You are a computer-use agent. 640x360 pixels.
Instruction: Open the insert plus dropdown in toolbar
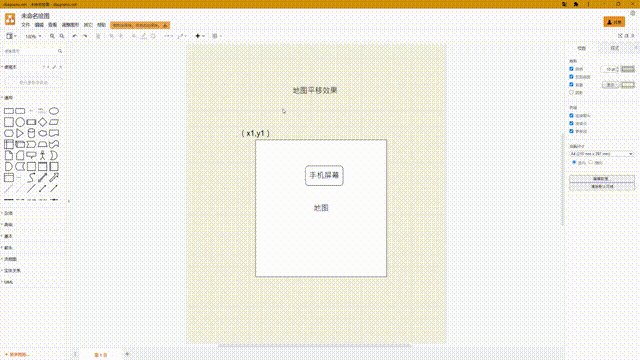click(199, 36)
